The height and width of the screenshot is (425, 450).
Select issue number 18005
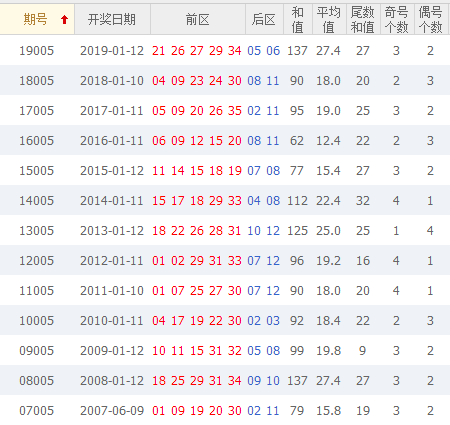tap(36, 81)
